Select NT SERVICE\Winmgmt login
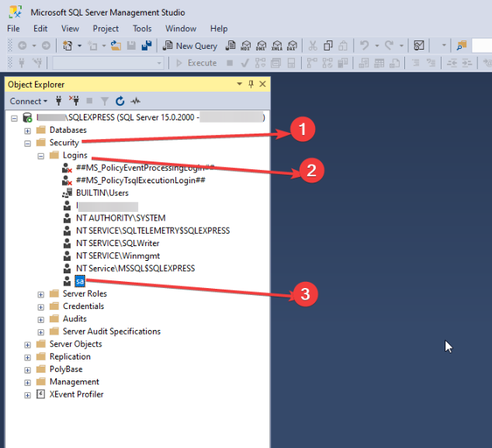Image resolution: width=492 pixels, height=448 pixels. coord(118,255)
